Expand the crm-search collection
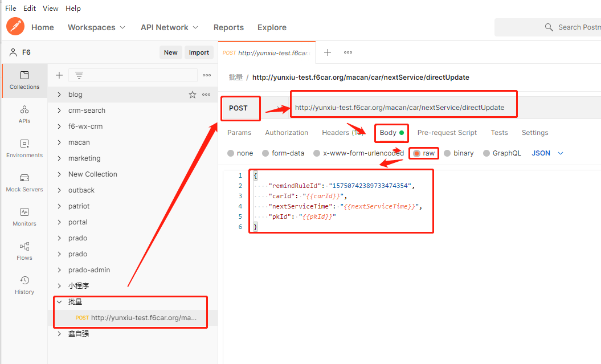 click(59, 111)
